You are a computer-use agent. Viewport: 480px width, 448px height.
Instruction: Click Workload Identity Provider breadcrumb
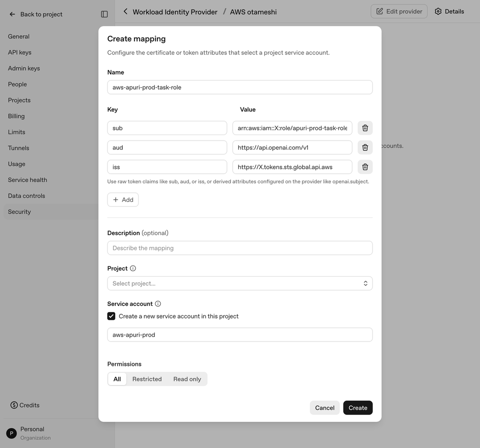pos(175,12)
